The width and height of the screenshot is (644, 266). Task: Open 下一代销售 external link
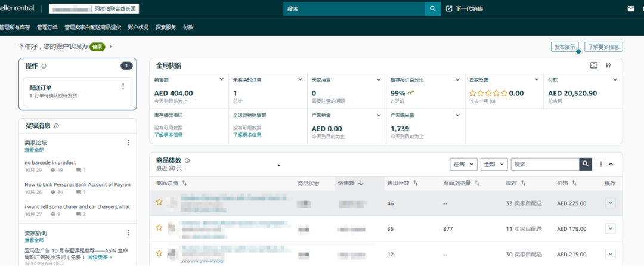click(x=465, y=8)
